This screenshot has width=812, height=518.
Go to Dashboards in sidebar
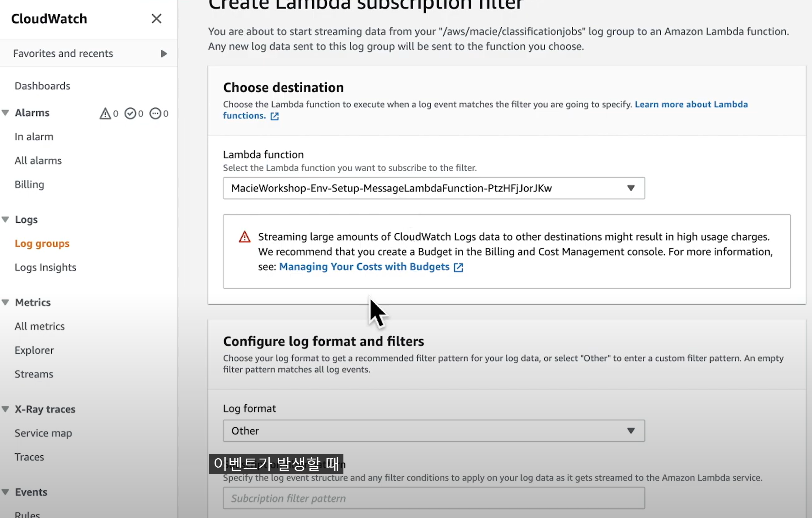[42, 86]
